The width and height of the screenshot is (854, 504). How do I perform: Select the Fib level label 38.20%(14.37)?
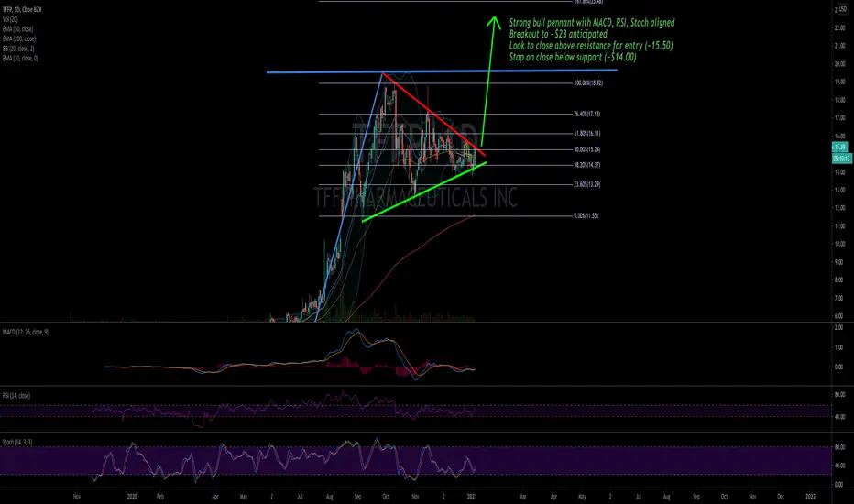click(x=586, y=165)
